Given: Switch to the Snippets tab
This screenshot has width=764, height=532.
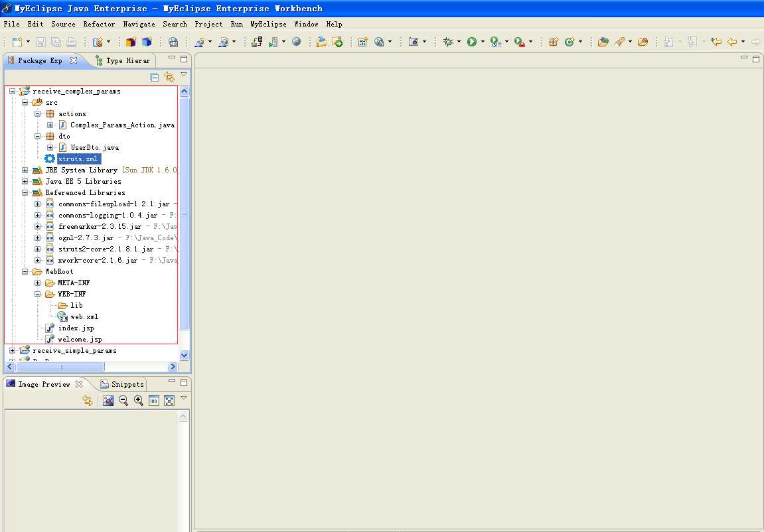Looking at the screenshot, I should (x=122, y=385).
